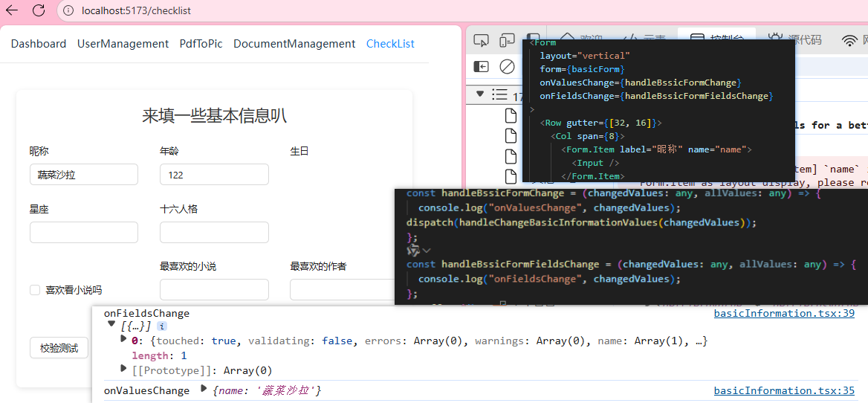868x403 pixels.
Task: Click the 年龄 input field
Action: (214, 175)
